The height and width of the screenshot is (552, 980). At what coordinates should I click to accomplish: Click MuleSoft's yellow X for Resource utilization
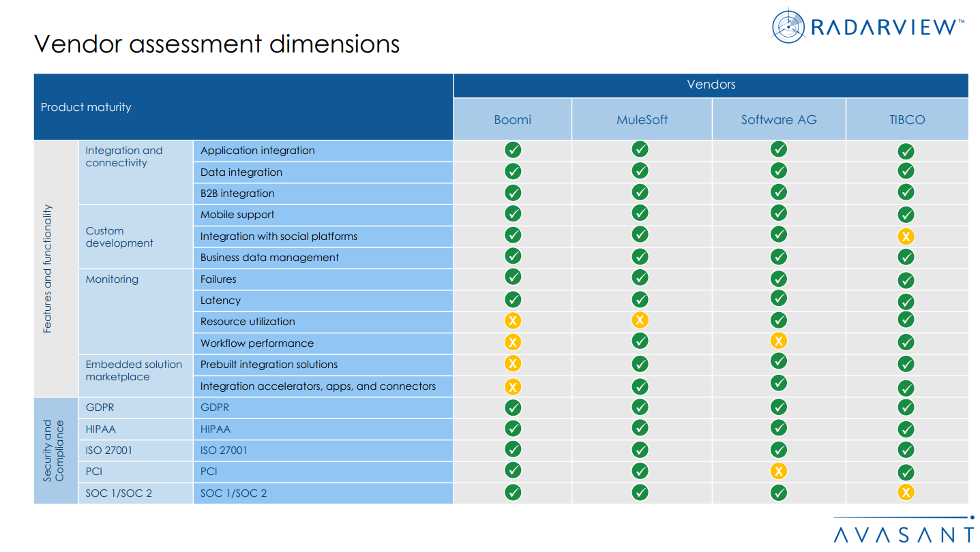point(640,320)
